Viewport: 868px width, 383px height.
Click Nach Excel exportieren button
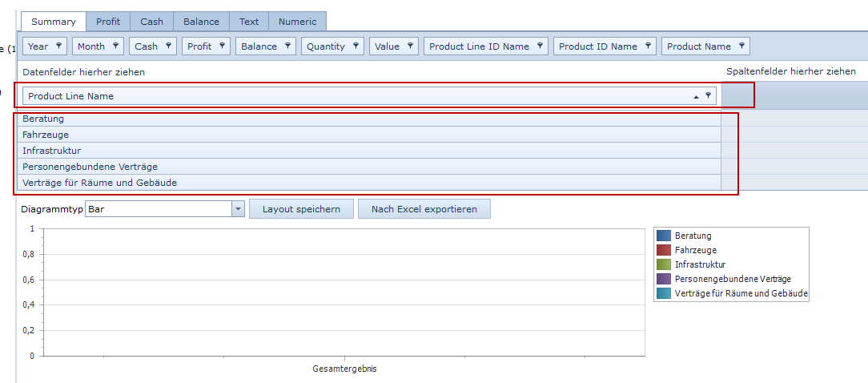[424, 209]
